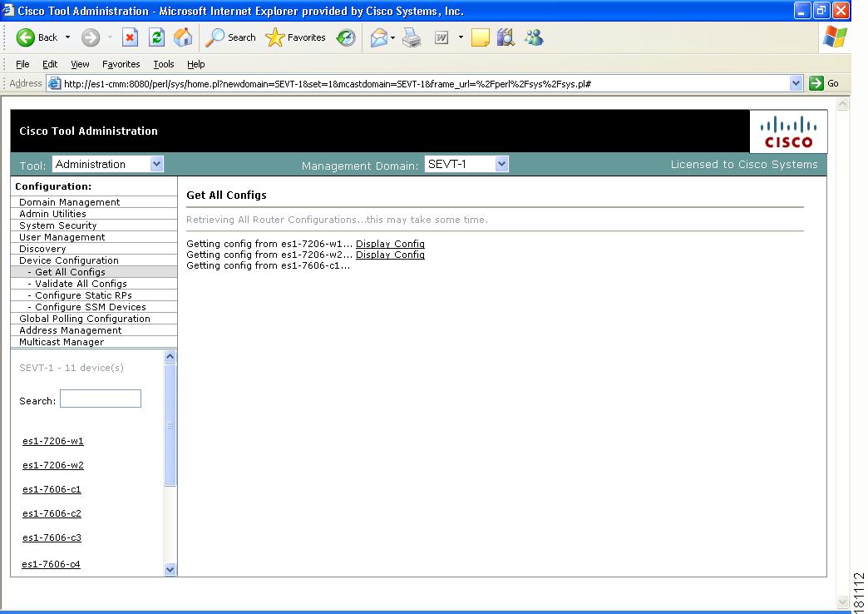The width and height of the screenshot is (868, 614).
Task: Click the Home page icon
Action: pos(183,37)
